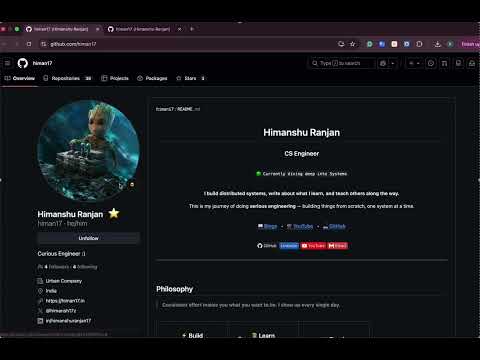The width and height of the screenshot is (480, 360).
Task: Open pull requests icon in GitHub header
Action: pyautogui.click(x=444, y=63)
